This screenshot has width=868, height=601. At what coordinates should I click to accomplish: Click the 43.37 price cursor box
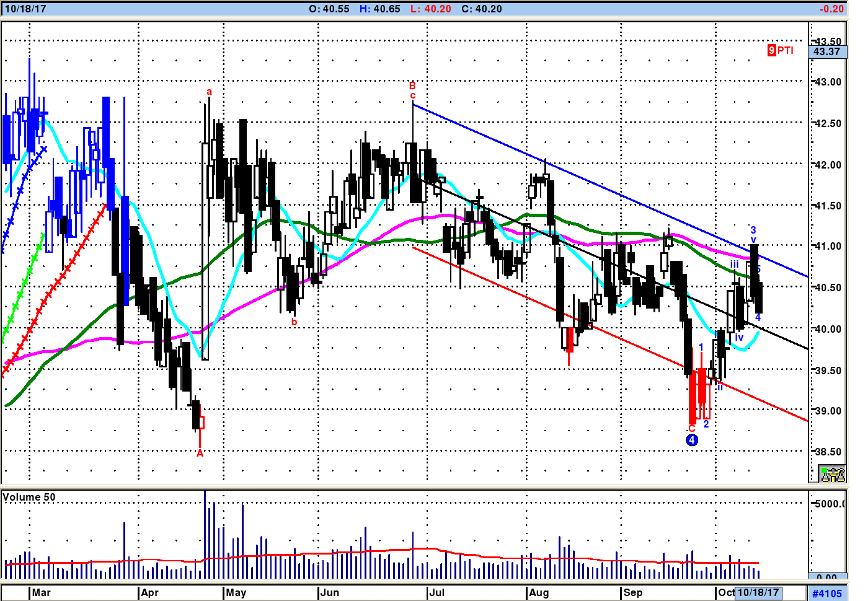828,52
